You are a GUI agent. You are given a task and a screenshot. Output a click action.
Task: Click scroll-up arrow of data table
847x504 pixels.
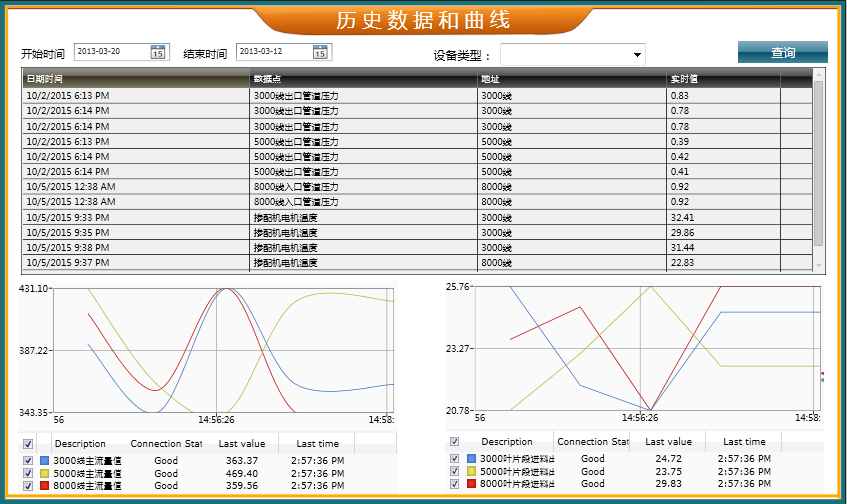pyautogui.click(x=818, y=75)
